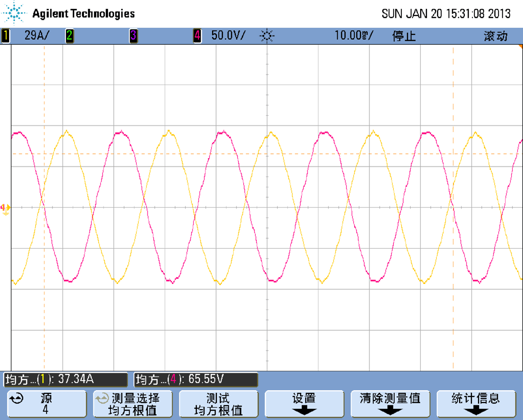Screen dimensions: 523x420
Task: Open the 源 4 source selection softkey
Action: click(x=47, y=404)
